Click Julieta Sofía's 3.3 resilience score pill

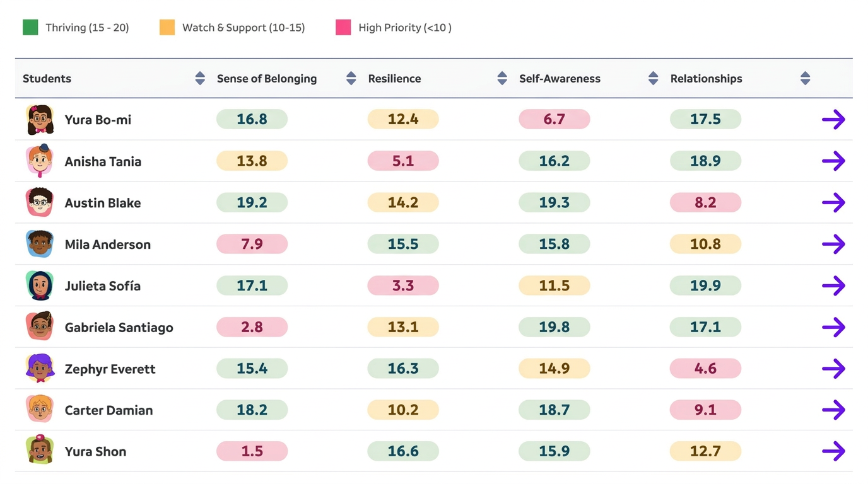click(403, 285)
